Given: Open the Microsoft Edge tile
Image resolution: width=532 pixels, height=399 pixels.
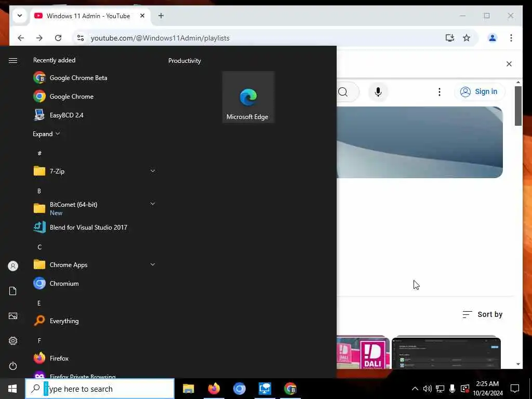Looking at the screenshot, I should [248, 97].
